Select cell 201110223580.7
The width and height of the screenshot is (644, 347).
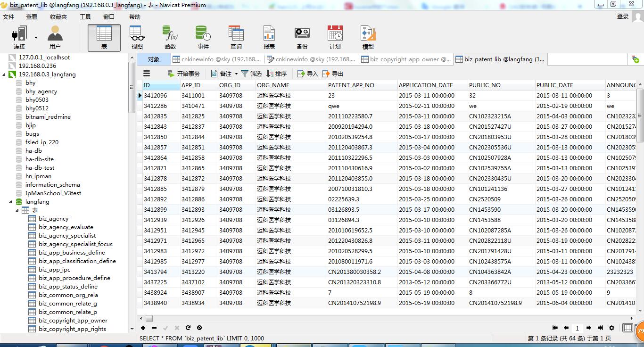click(362, 116)
